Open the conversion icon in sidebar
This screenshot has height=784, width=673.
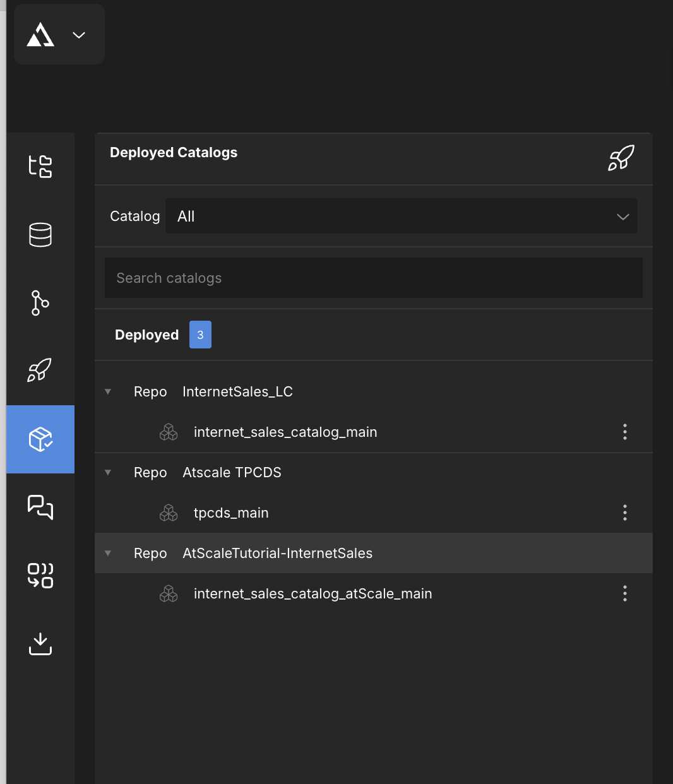pos(40,575)
